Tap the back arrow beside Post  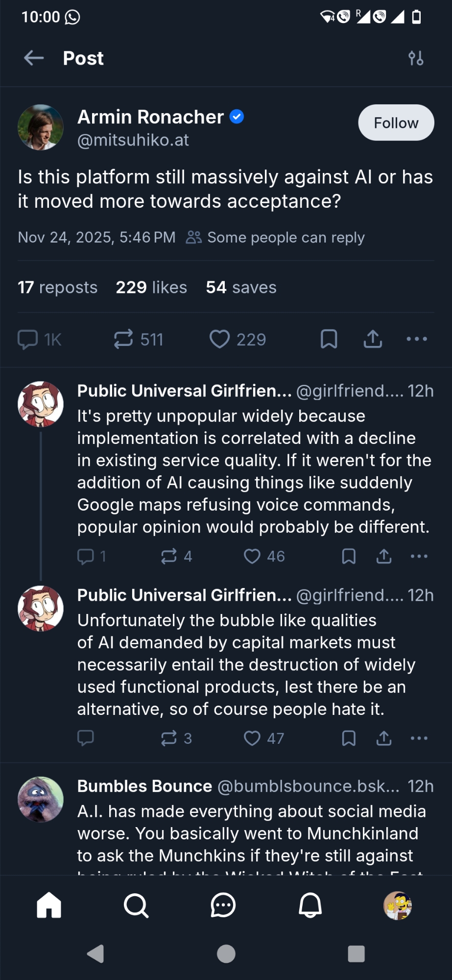click(x=34, y=58)
